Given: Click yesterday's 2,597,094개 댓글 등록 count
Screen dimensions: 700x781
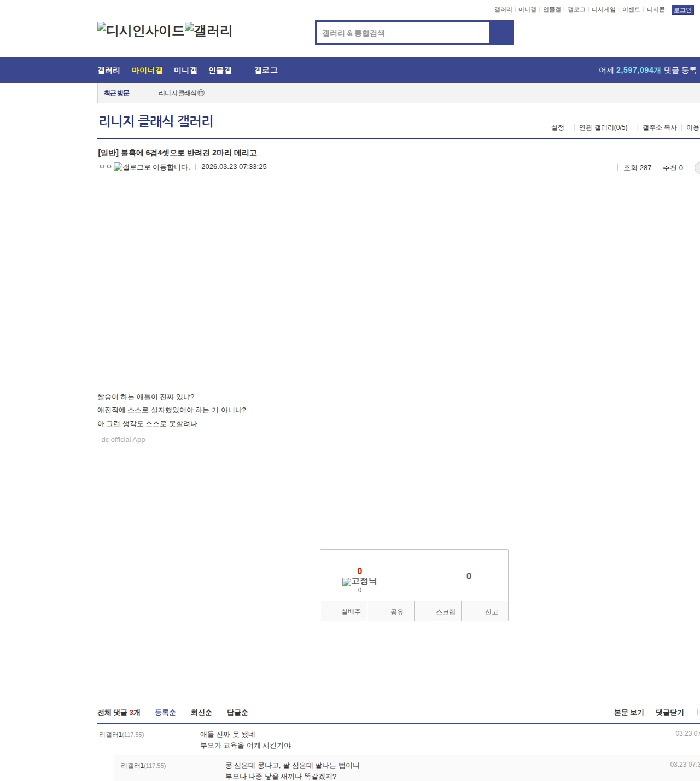Looking at the screenshot, I should (647, 71).
